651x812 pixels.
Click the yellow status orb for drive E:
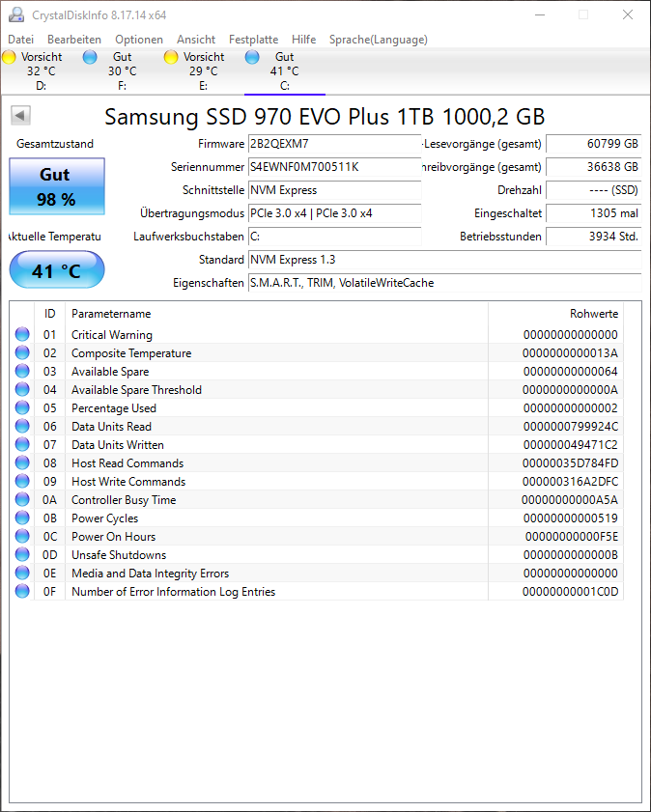point(171,57)
